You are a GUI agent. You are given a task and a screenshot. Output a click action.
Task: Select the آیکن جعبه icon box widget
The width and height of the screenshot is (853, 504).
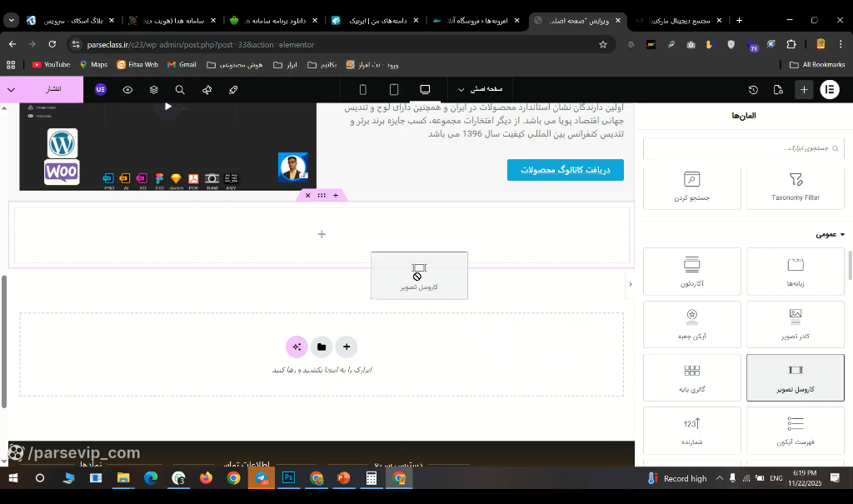692,324
